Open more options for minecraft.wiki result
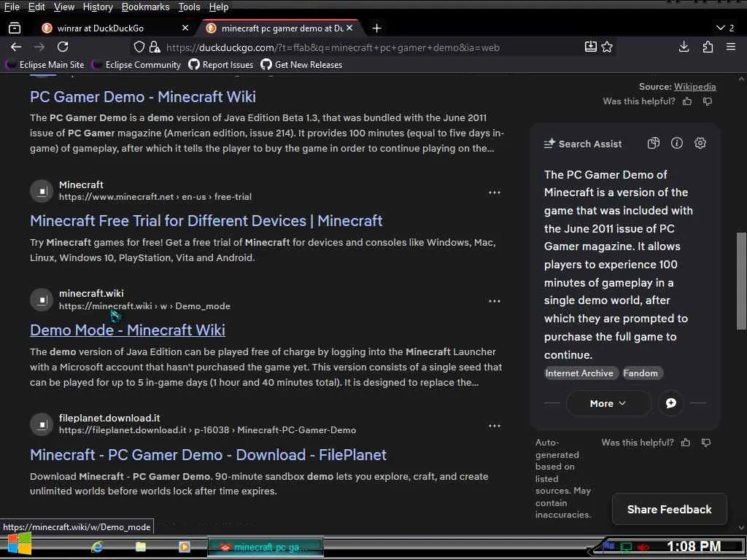747x560 pixels. coord(495,301)
